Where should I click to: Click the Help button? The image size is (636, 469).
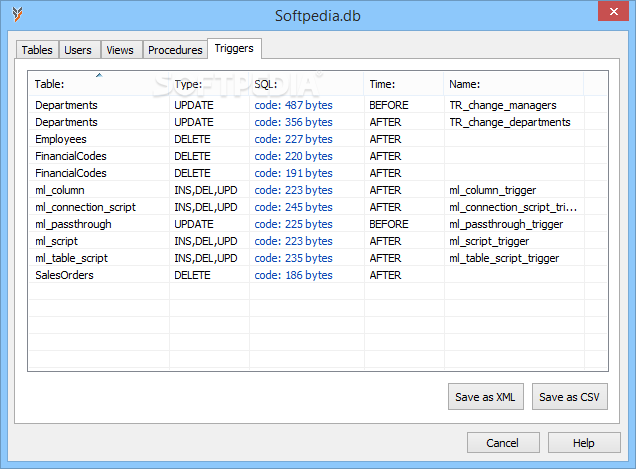pyautogui.click(x=584, y=443)
